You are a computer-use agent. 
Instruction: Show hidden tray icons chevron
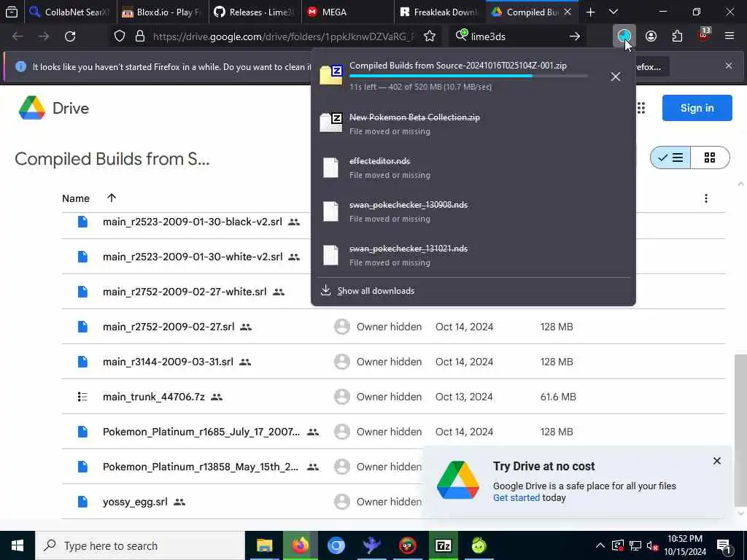pos(600,545)
